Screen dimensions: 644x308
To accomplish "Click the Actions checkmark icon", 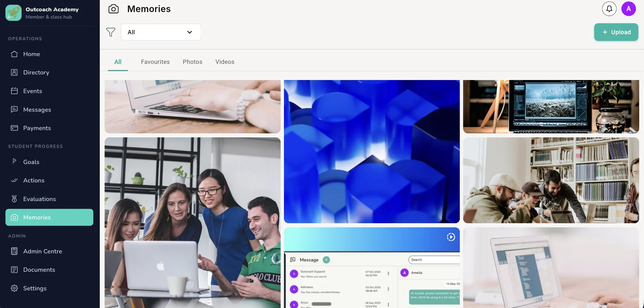I will tap(14, 180).
